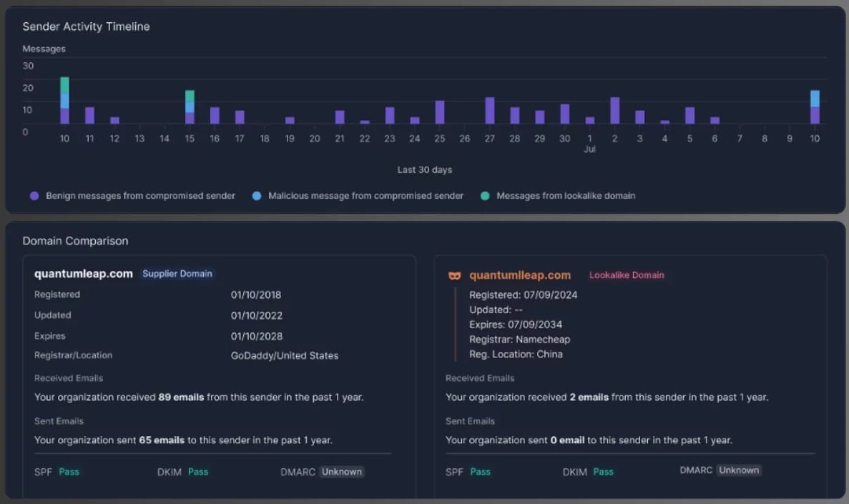The width and height of the screenshot is (849, 504).
Task: Open the quantumlleap.com lookalike domain name
Action: (520, 274)
